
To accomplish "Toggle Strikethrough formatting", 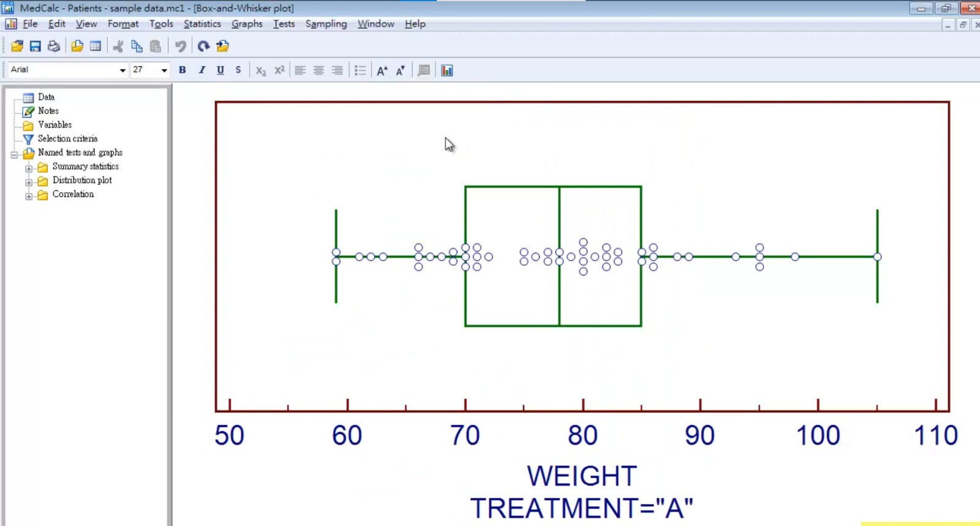I will tap(238, 70).
